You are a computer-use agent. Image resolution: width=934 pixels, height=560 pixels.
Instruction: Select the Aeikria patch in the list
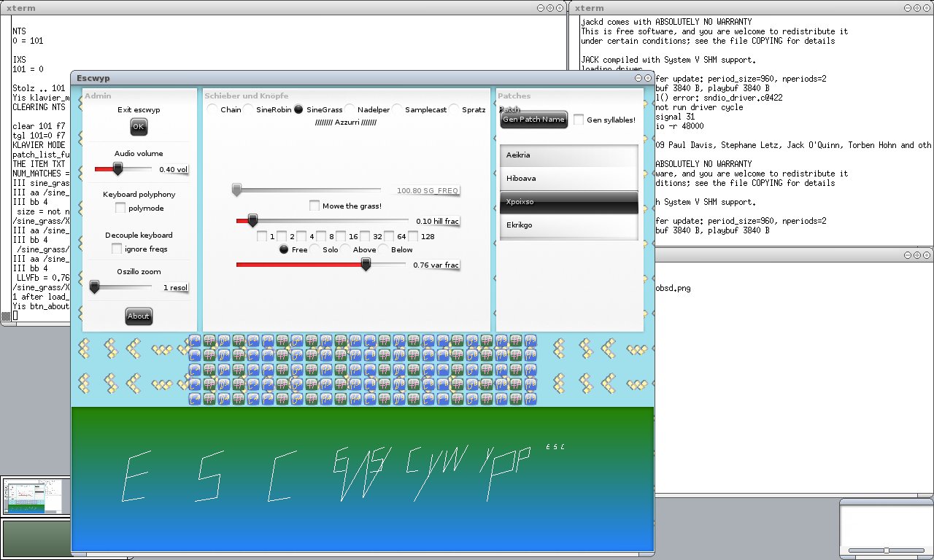pos(568,156)
